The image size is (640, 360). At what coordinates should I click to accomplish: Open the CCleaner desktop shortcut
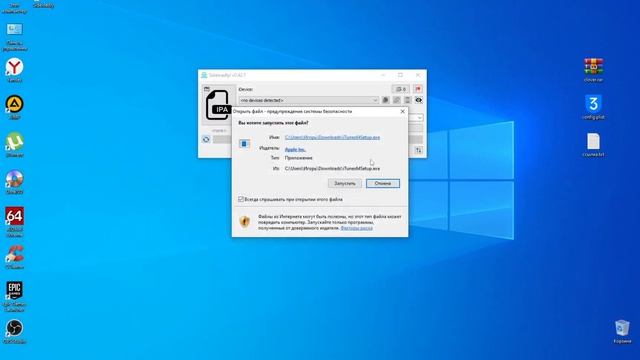pyautogui.click(x=15, y=257)
